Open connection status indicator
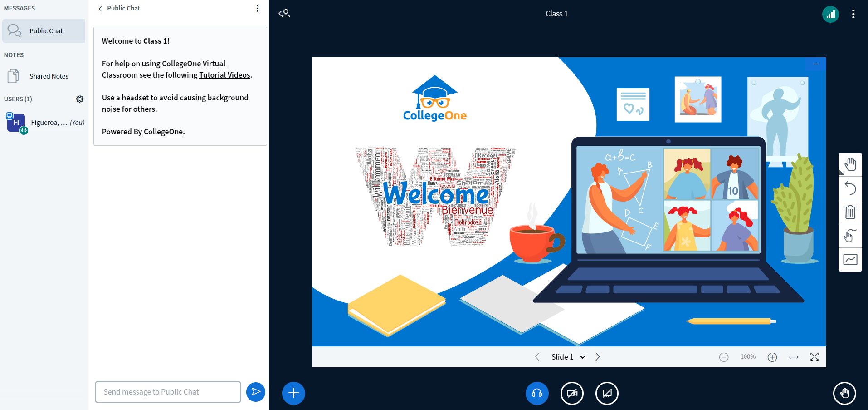Viewport: 868px width, 410px height. pyautogui.click(x=830, y=14)
